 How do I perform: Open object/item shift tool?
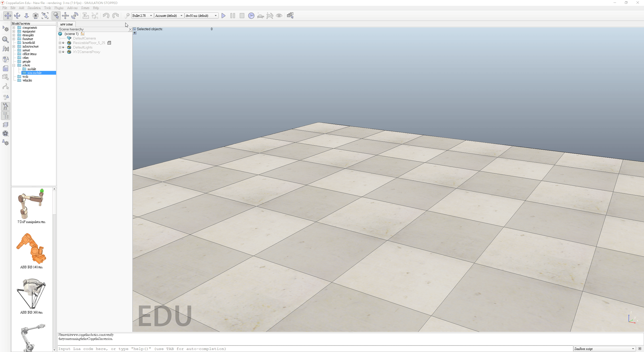(65, 16)
